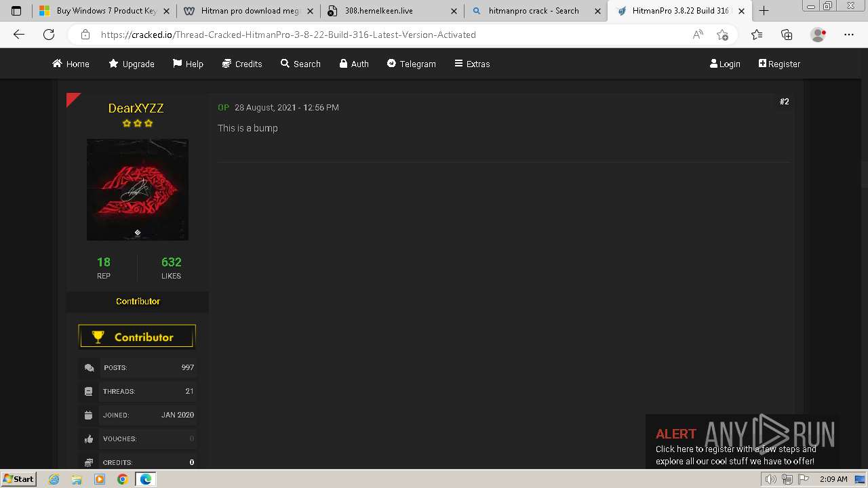Screen dimensions: 868x488
Task: Open the Telegram link in navigation
Action: 412,64
